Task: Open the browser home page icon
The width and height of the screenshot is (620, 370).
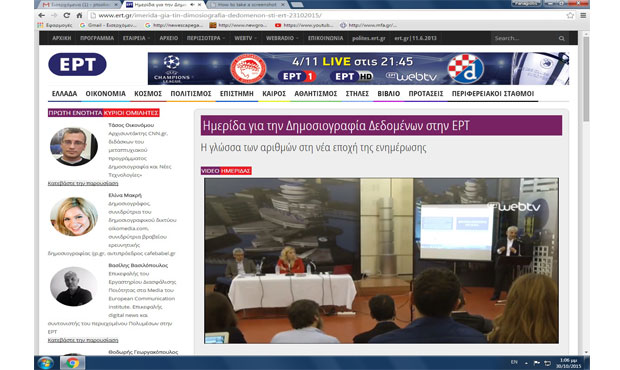Action: tap(79, 15)
